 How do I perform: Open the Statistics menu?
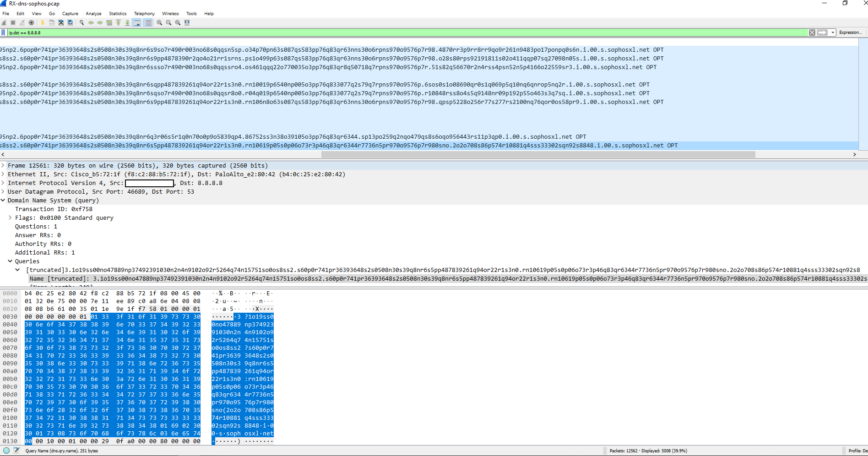(x=118, y=14)
